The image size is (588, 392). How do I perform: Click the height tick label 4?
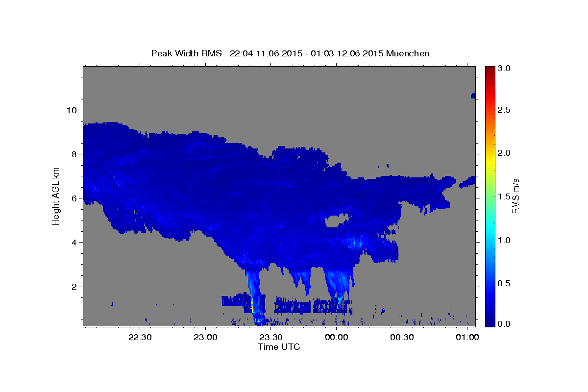point(73,243)
